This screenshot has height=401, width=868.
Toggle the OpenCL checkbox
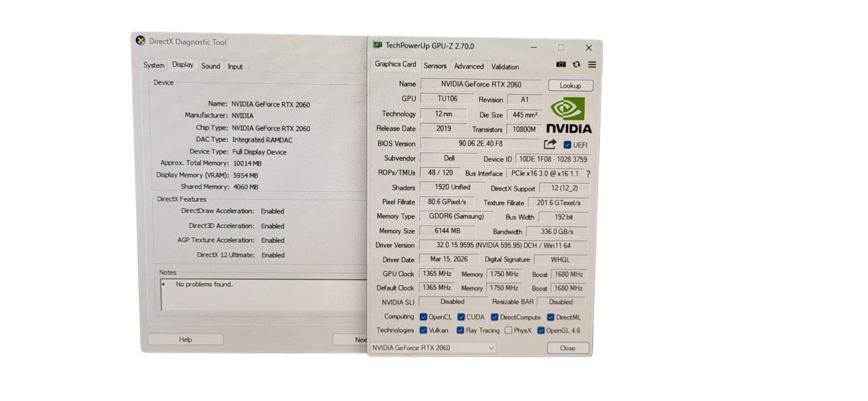click(x=423, y=317)
